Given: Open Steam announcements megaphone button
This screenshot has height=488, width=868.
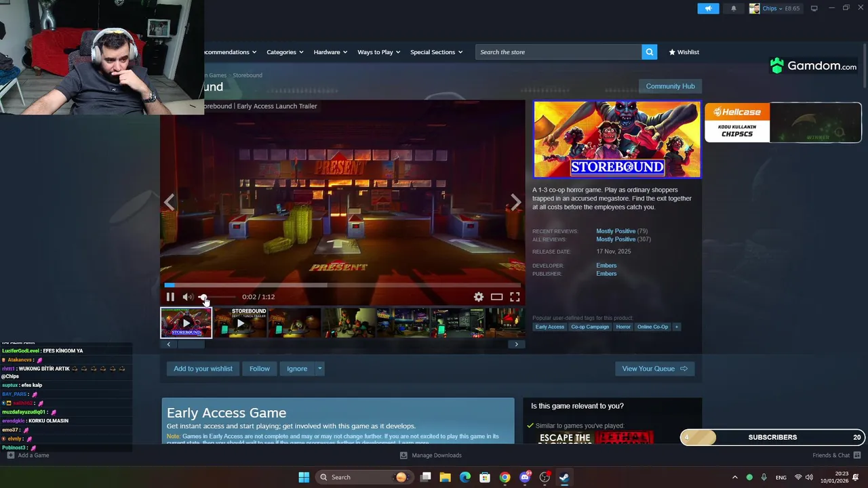Looking at the screenshot, I should pos(708,9).
